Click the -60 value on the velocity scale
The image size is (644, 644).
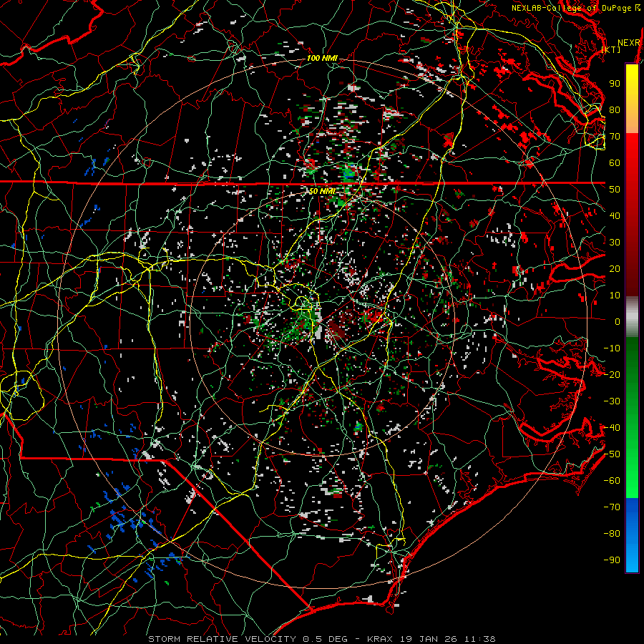pos(612,481)
